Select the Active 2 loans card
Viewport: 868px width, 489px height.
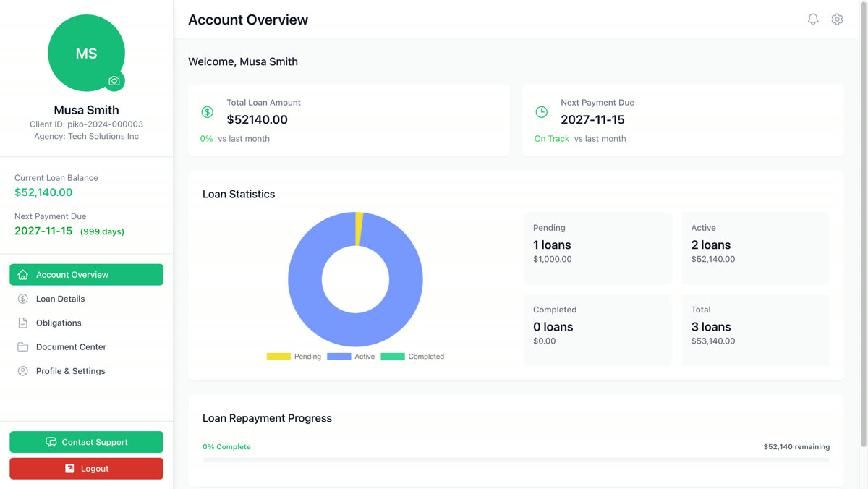point(755,247)
